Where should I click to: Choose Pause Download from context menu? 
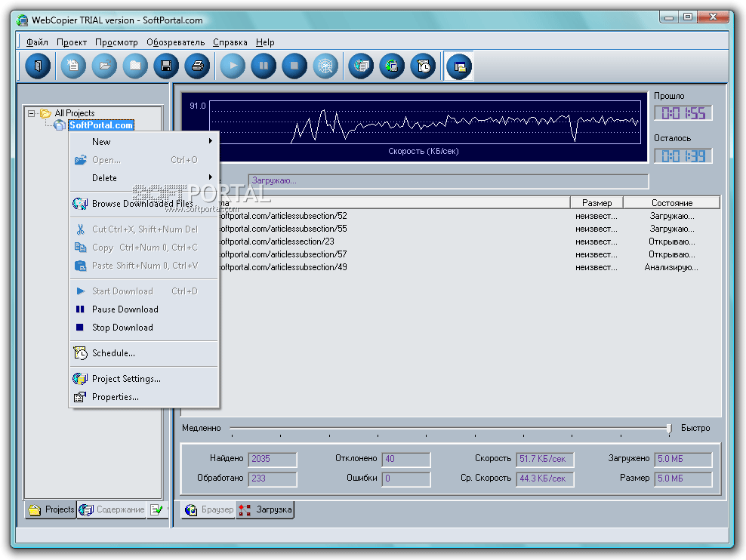pos(125,309)
